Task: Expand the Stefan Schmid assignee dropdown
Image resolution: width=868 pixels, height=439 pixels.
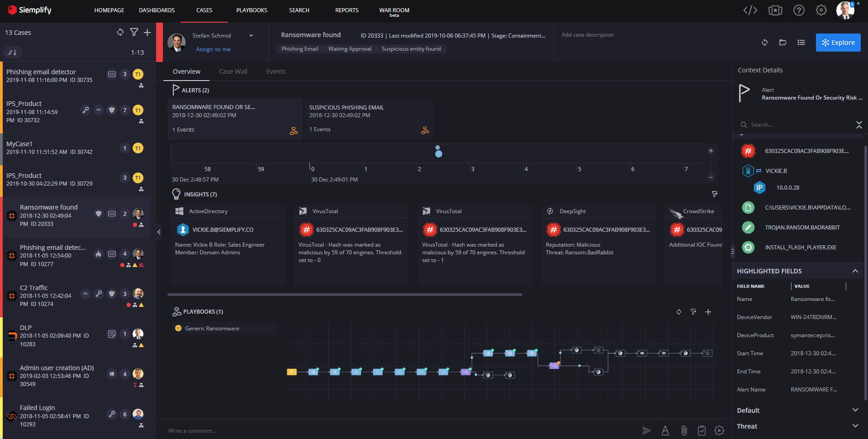Action: [251, 36]
